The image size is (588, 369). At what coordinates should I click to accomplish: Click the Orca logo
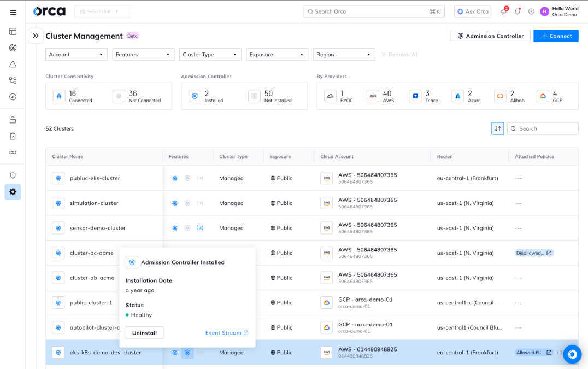tap(49, 11)
